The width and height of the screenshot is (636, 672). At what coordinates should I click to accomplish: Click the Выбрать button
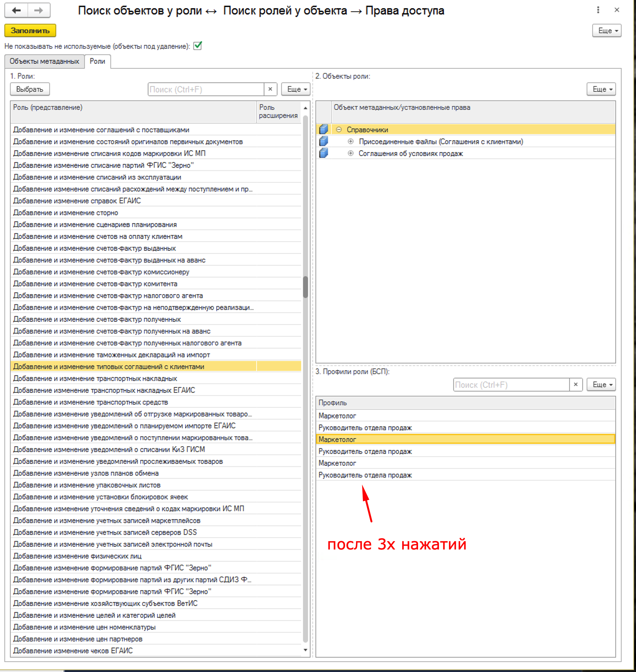pos(30,89)
